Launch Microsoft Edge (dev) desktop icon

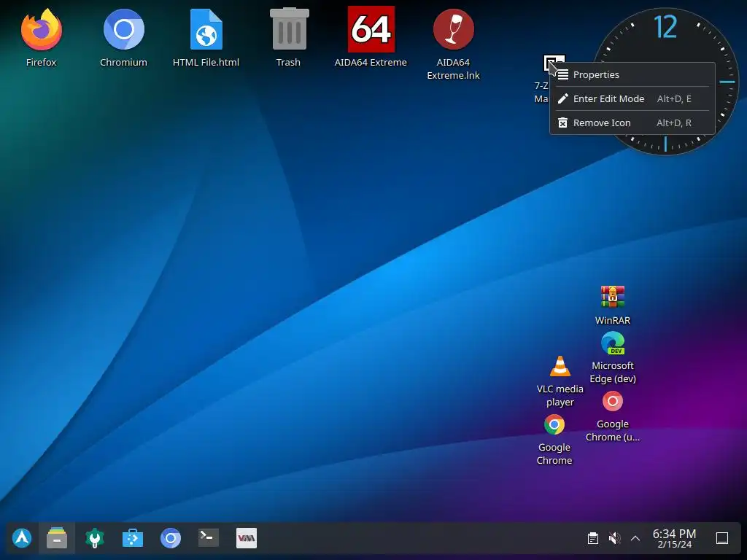[x=613, y=343]
